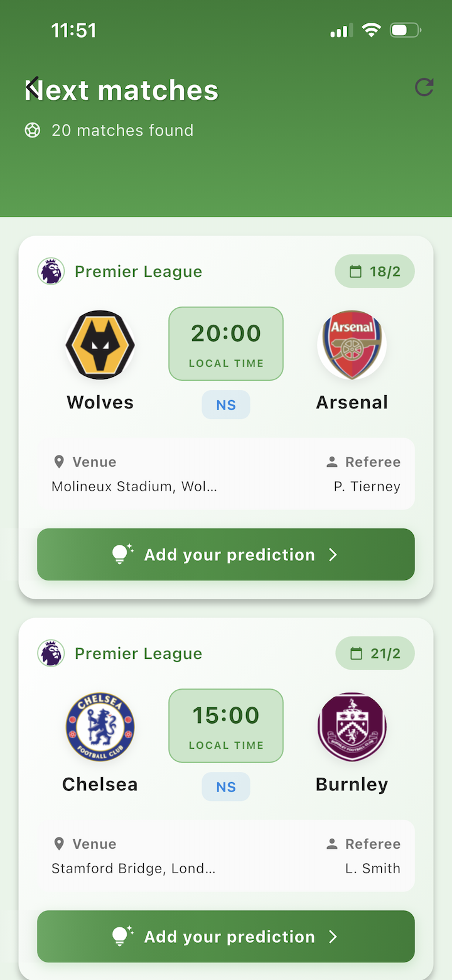
Task: Refresh the next matches list
Action: [424, 87]
